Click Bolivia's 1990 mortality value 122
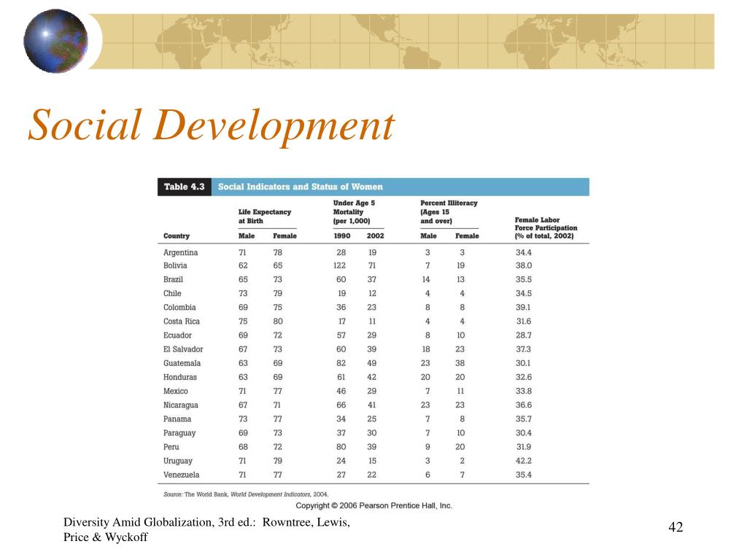This screenshot has width=747, height=560. (x=339, y=265)
